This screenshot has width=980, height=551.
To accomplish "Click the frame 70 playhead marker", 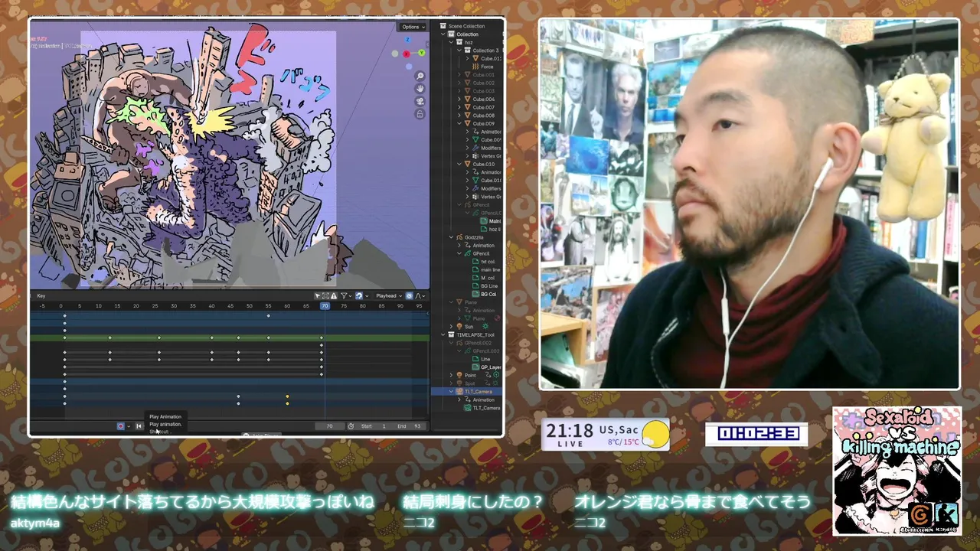I will pos(325,306).
